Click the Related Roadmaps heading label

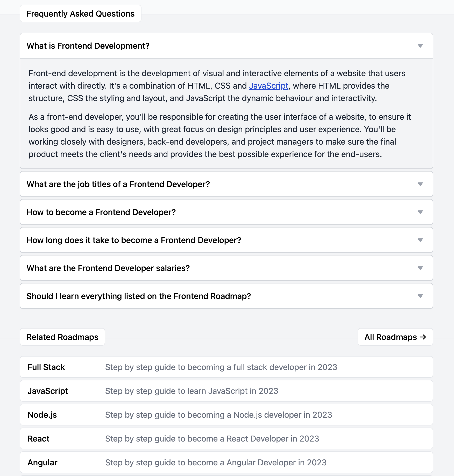(x=62, y=337)
